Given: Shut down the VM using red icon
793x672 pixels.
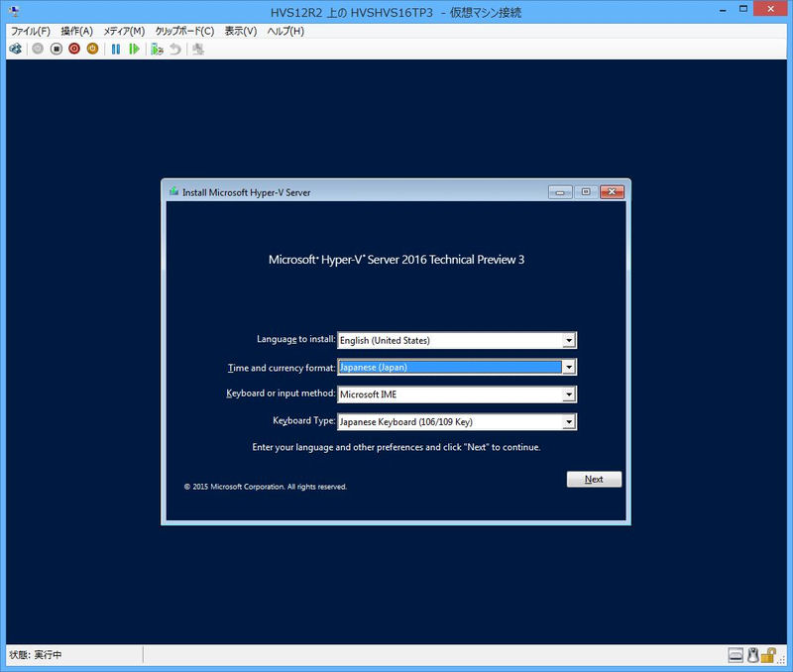Looking at the screenshot, I should click(x=74, y=49).
